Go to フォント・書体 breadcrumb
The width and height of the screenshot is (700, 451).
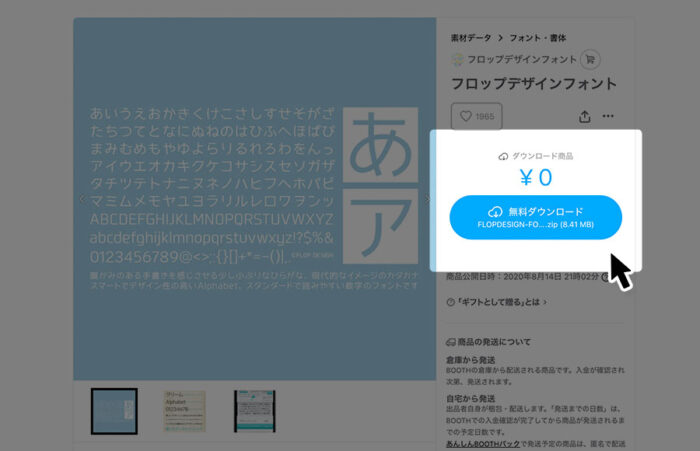(x=538, y=38)
